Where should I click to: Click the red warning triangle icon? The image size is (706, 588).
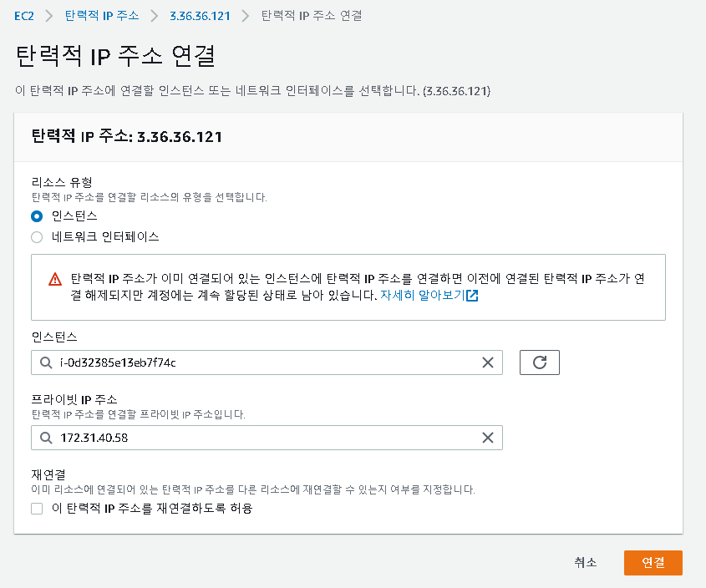[x=55, y=279]
